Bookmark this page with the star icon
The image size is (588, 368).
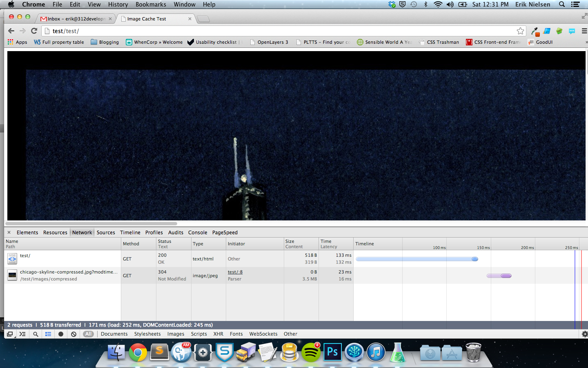click(520, 31)
